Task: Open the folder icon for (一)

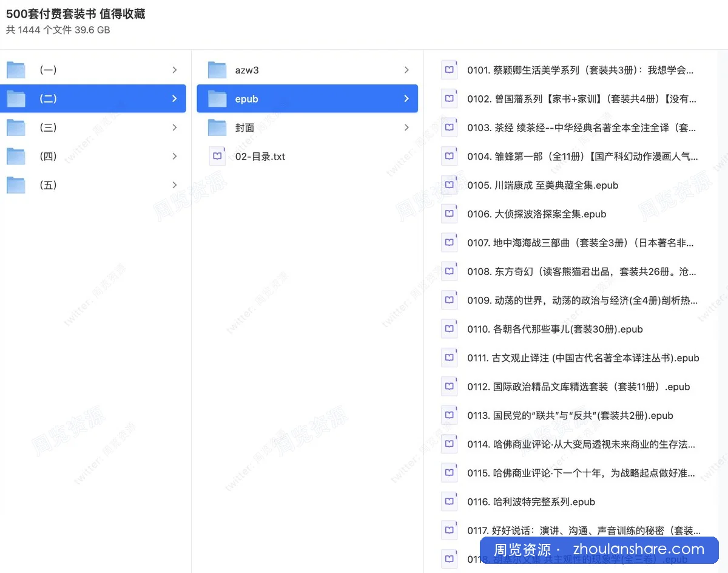Action: click(x=16, y=70)
